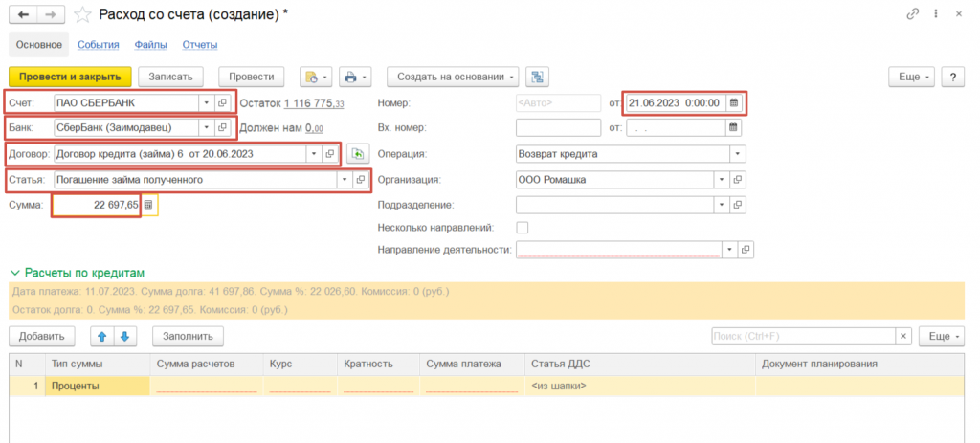
Task: Click green icon beside Договор field
Action: point(357,153)
